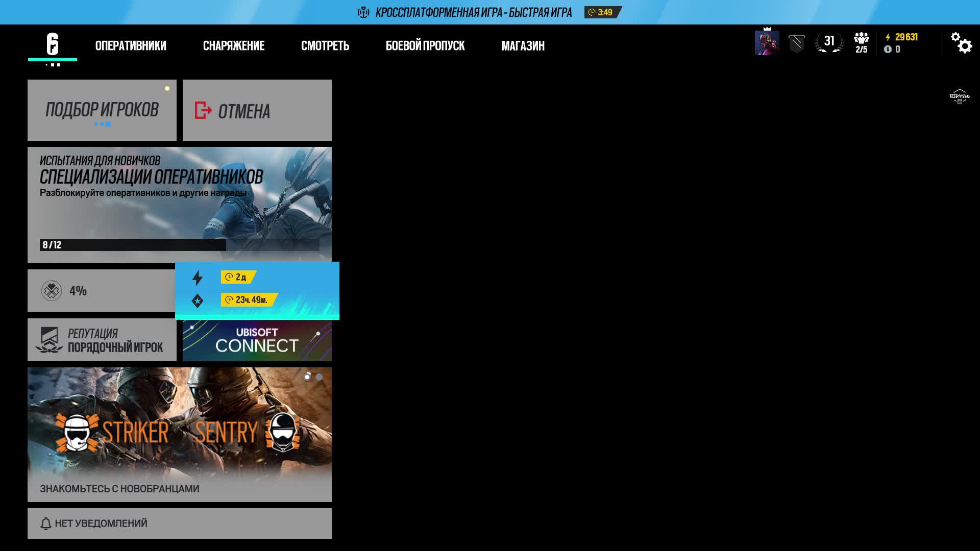Open settings gear icon

point(961,43)
